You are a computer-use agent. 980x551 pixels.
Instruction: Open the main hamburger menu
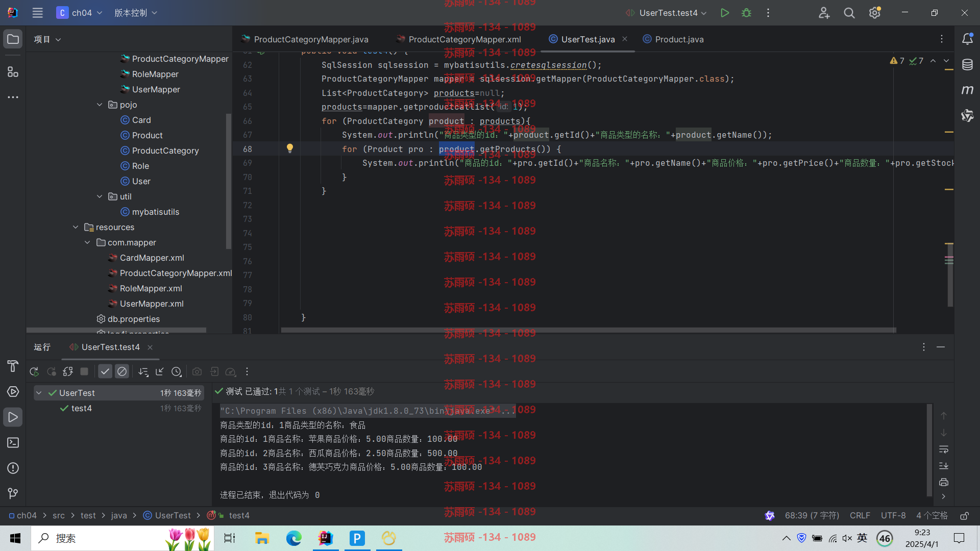37,13
